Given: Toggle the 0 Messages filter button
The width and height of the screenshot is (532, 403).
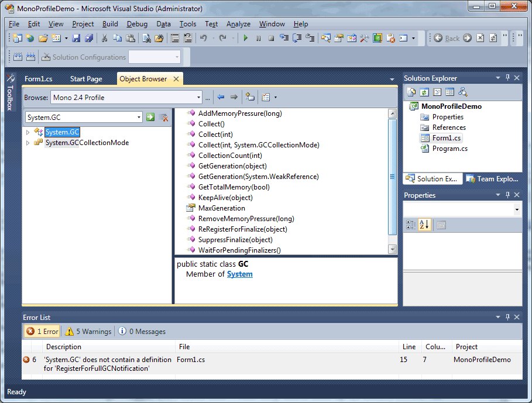Looking at the screenshot, I should (142, 332).
